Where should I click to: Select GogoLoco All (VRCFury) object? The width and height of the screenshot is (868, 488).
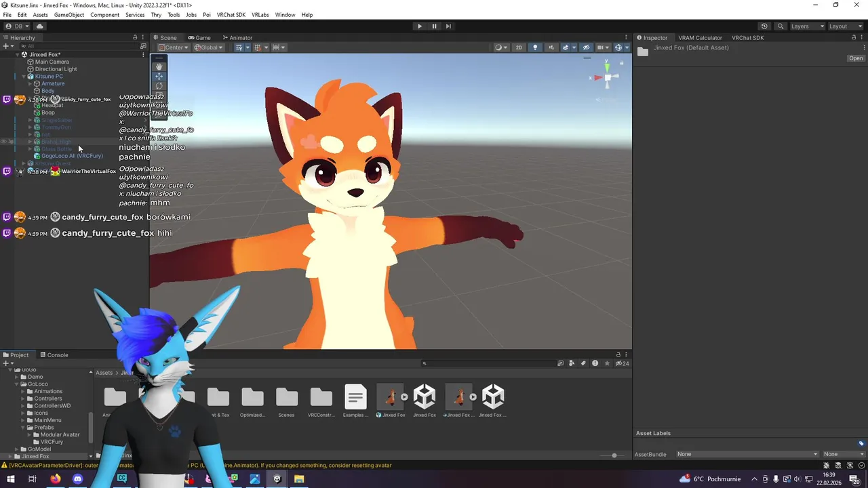[72, 156]
